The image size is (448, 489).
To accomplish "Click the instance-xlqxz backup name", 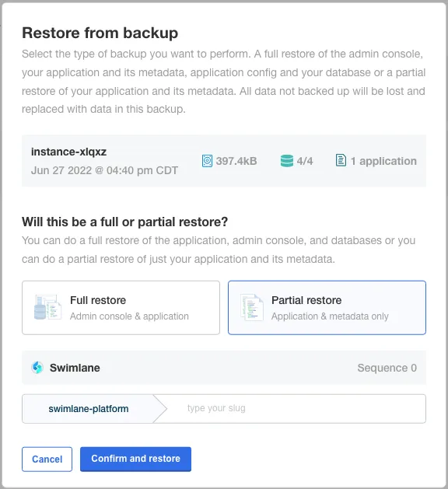I will (68, 152).
